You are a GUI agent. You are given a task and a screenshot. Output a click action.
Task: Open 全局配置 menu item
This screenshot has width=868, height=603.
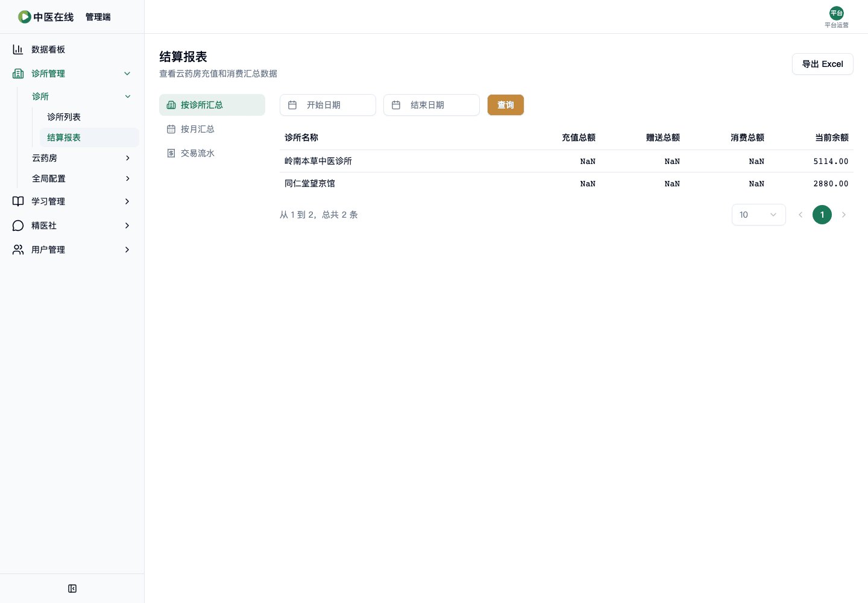pos(82,178)
